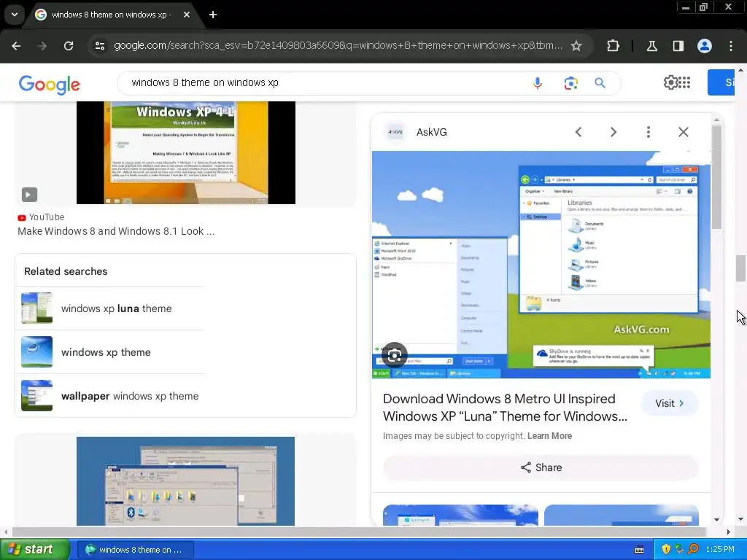This screenshot has width=747, height=560.
Task: Search by image with Google Lens icon
Action: point(570,83)
